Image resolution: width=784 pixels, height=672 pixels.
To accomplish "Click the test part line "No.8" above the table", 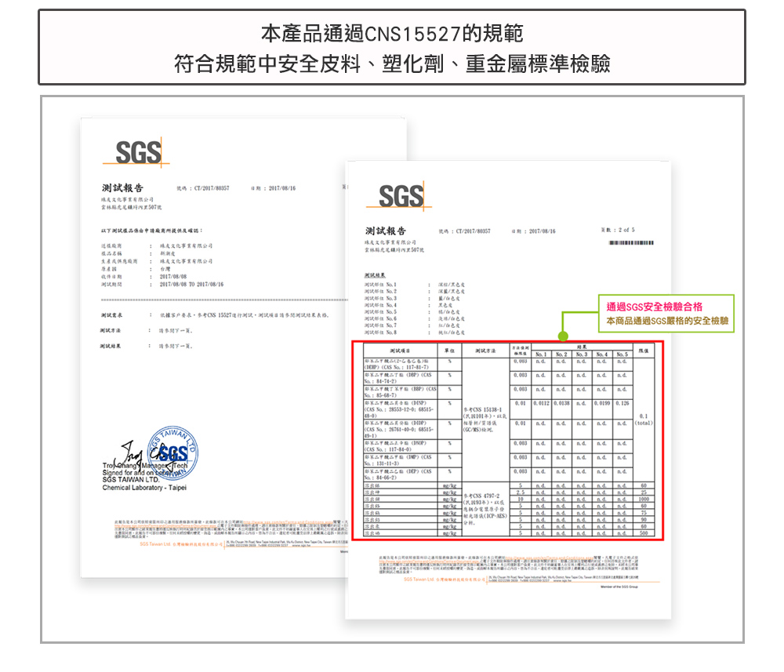I will pyautogui.click(x=415, y=332).
